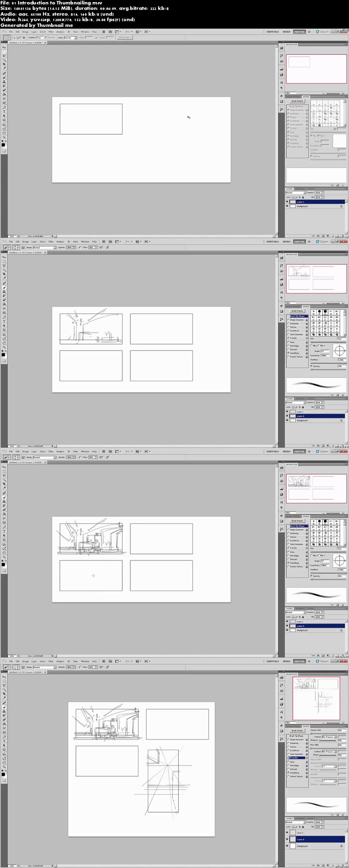Hide Layer 2 in second frame Layers panel
This screenshot has height=868, width=349.
[287, 416]
